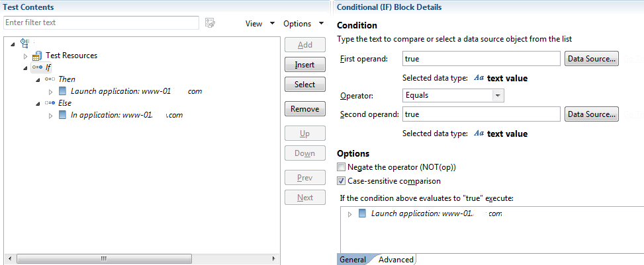Click the In application icon under Else

(62, 115)
